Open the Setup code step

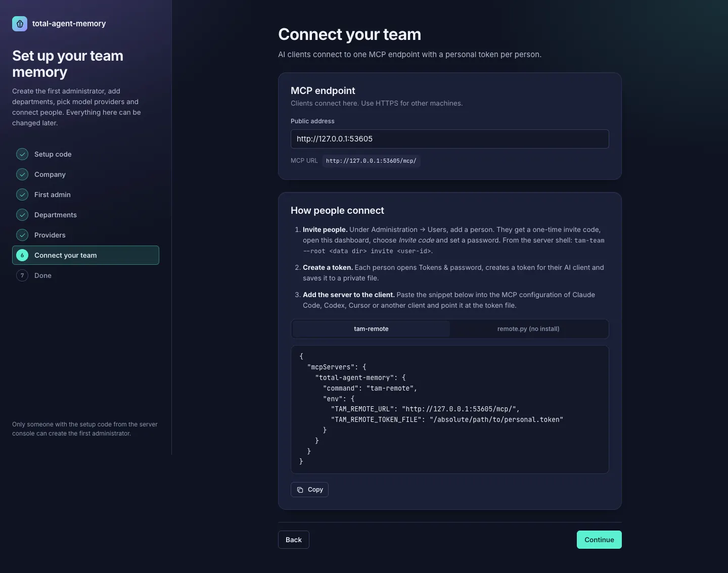[85, 154]
